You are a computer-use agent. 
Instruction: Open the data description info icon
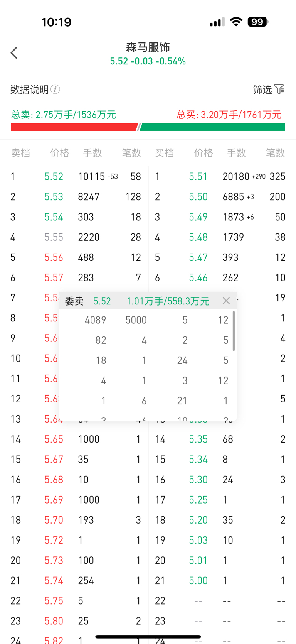click(x=55, y=90)
